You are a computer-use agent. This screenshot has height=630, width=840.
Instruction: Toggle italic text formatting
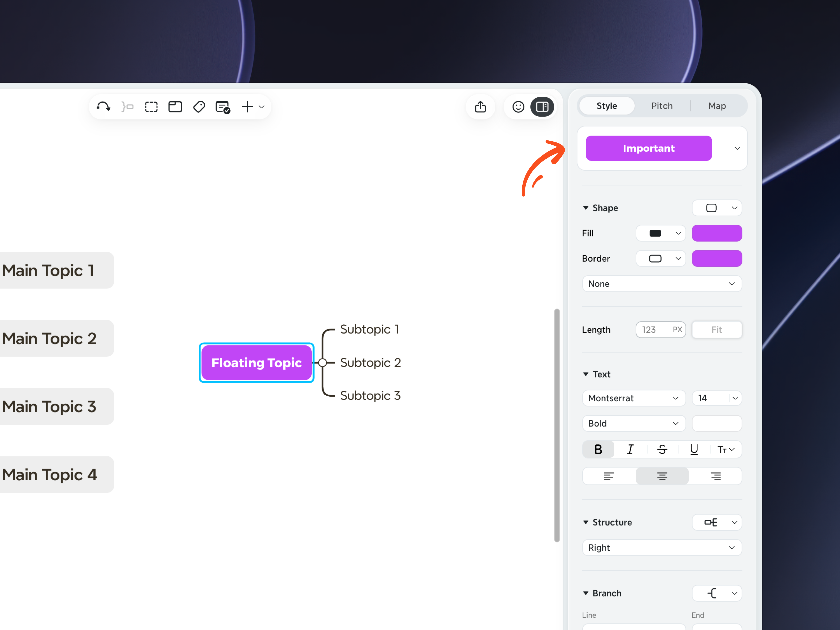[x=630, y=450]
